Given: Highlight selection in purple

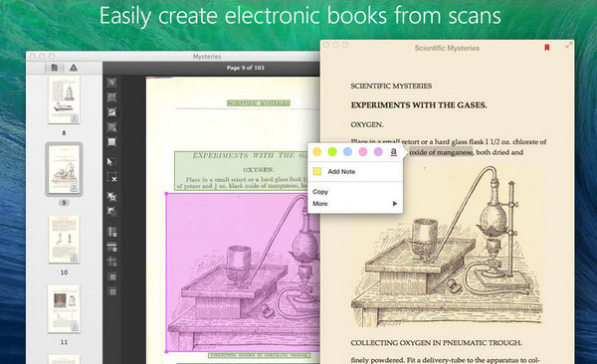Looking at the screenshot, I should 378,152.
